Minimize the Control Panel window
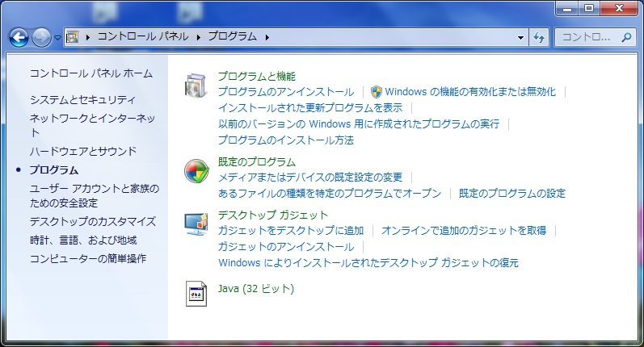The height and width of the screenshot is (347, 644). point(567,8)
